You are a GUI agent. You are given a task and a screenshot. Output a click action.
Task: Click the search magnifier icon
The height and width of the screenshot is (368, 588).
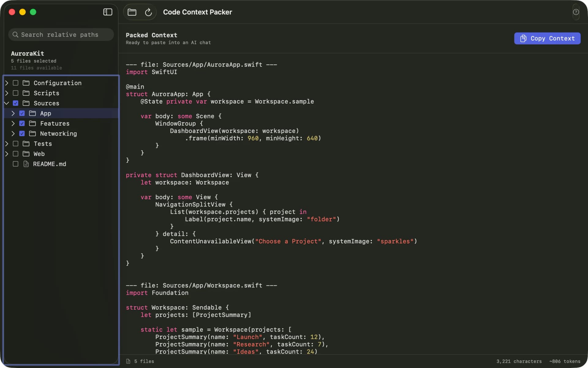[15, 35]
